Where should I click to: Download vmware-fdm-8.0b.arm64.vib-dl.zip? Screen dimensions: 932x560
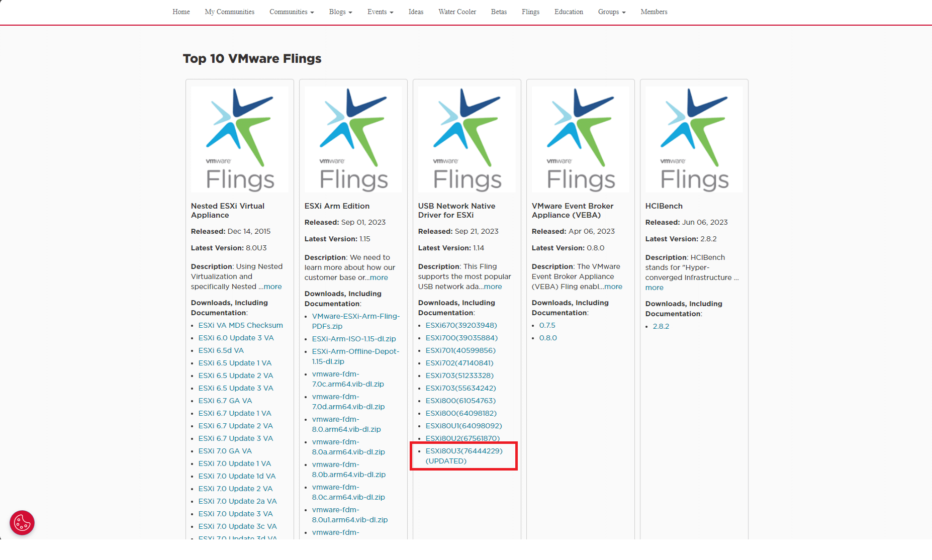pos(349,470)
